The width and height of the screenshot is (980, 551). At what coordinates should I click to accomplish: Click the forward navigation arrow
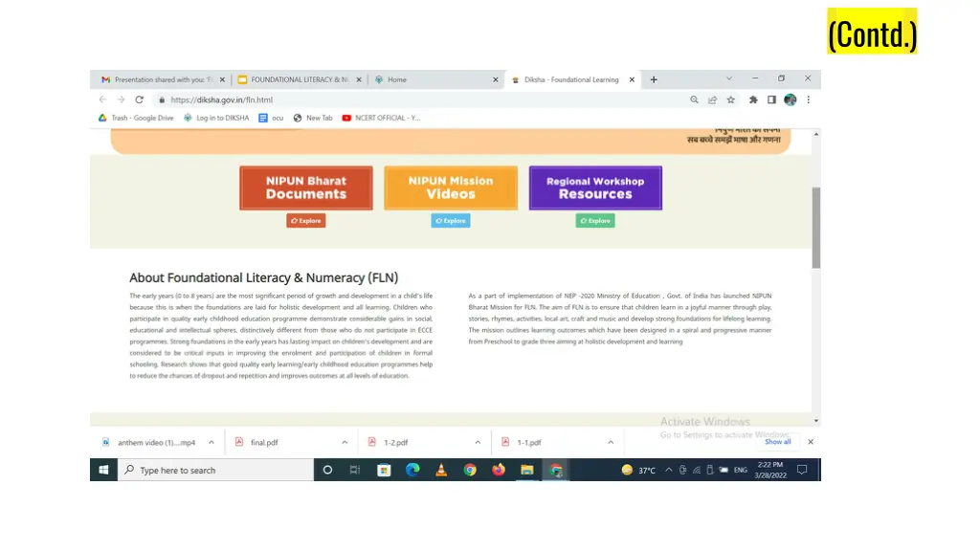coord(121,99)
